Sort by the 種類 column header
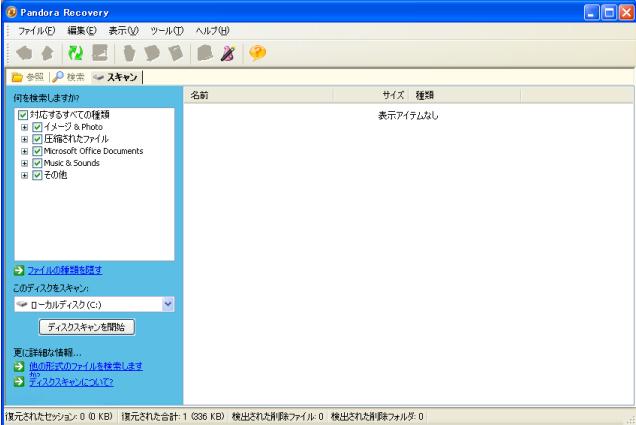636x425 pixels. point(465,95)
